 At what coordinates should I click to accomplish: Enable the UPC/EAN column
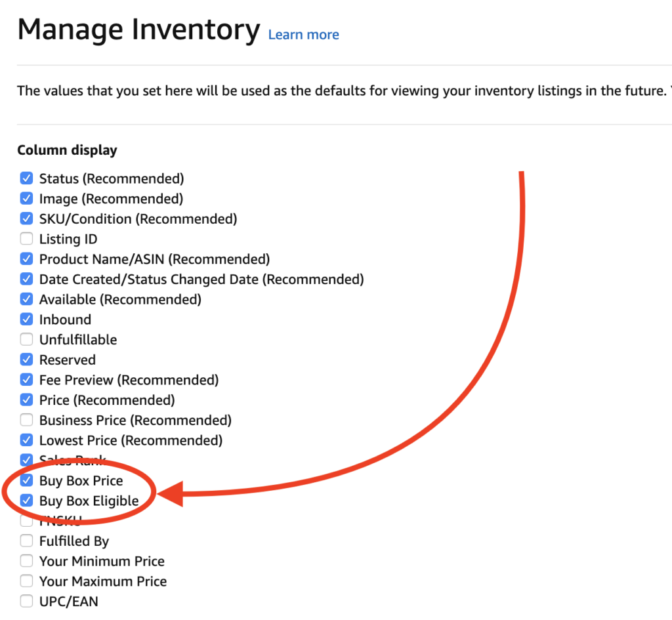tap(26, 601)
